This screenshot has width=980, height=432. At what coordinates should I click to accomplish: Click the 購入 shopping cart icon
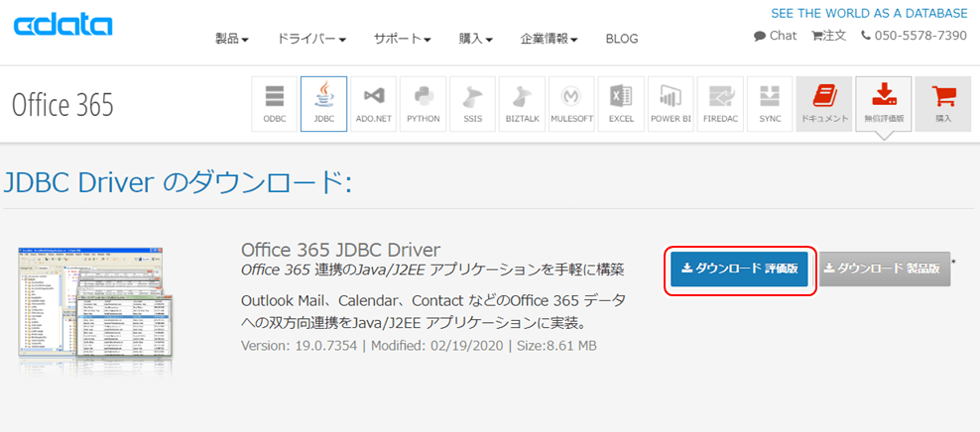pyautogui.click(x=943, y=104)
